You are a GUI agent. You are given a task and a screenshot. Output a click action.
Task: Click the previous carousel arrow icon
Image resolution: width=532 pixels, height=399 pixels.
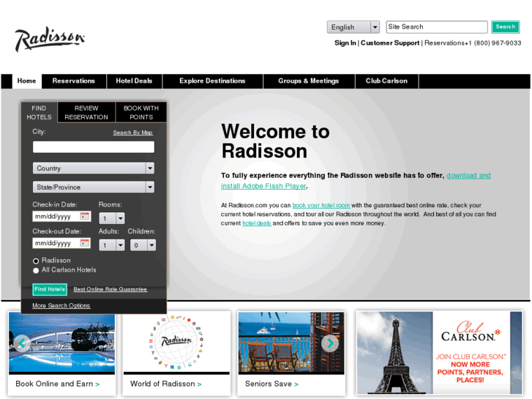point(22,343)
